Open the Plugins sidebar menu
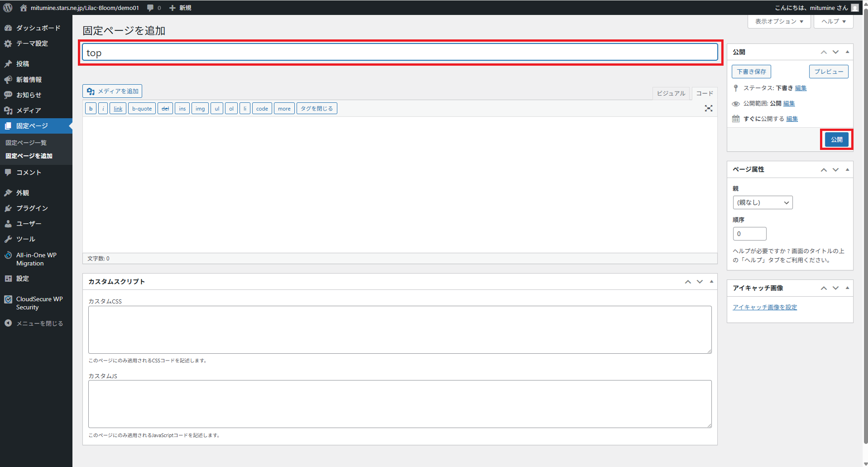 tap(32, 208)
